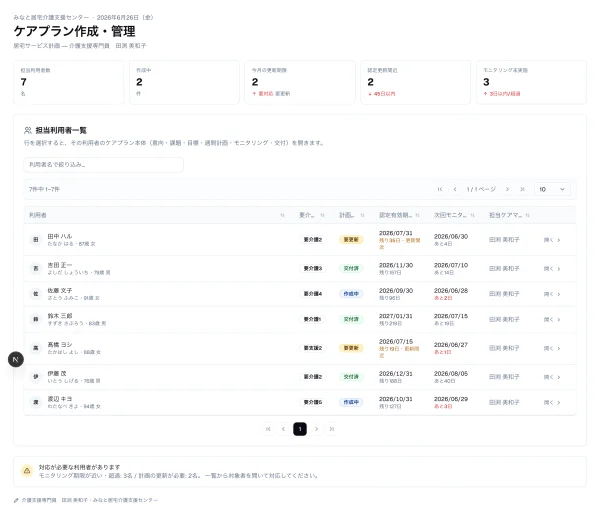Click the avatar badge for 渡辺 キヨ

point(36,402)
